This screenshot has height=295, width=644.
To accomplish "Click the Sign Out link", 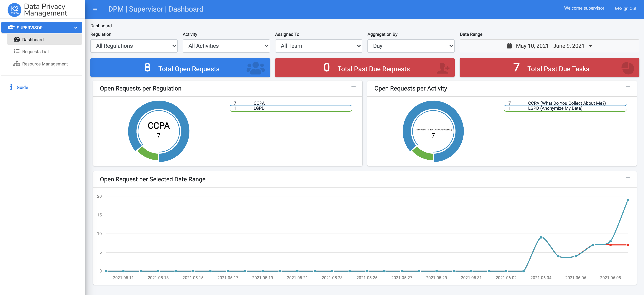I will point(626,8).
